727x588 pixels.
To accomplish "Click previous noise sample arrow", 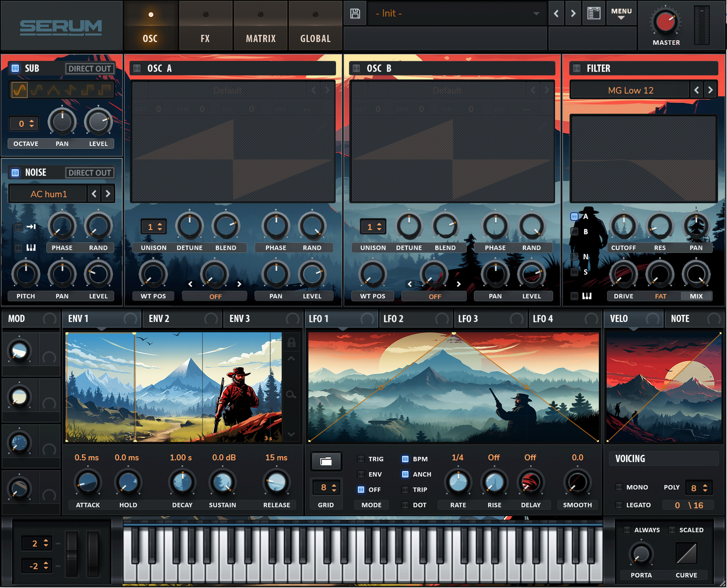I will (94, 194).
